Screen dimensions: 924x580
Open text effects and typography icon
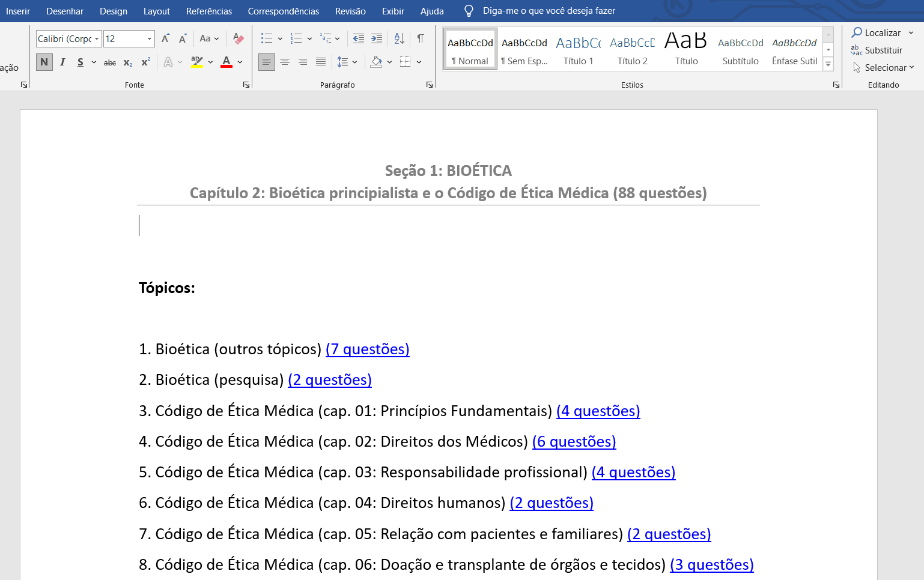tap(168, 62)
